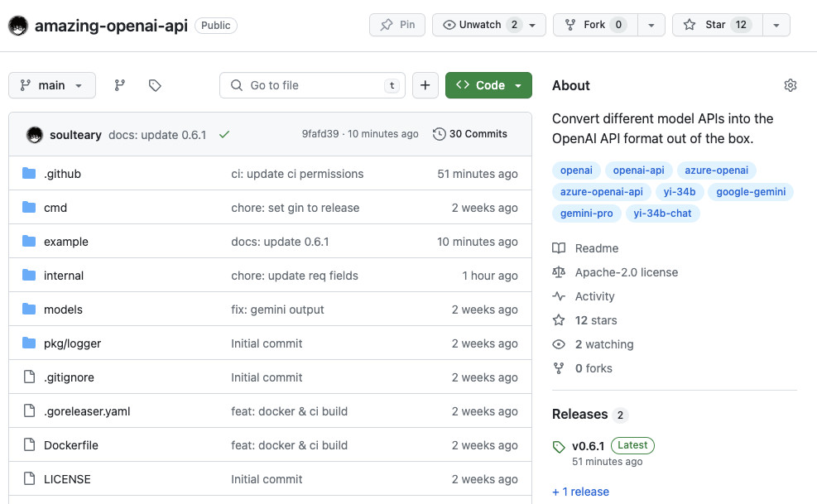
Task: Open commit 'chore: set gin to release'
Action: coord(296,208)
